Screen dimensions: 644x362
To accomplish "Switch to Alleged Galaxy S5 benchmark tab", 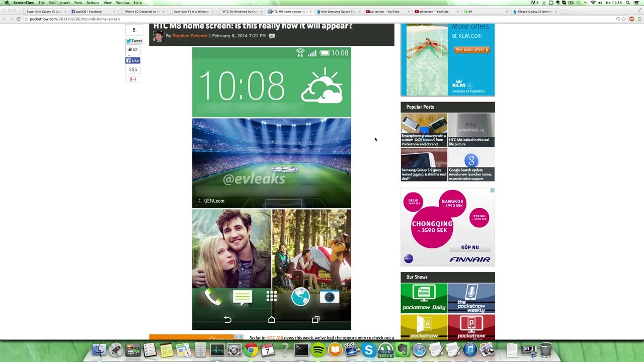I will (x=534, y=11).
